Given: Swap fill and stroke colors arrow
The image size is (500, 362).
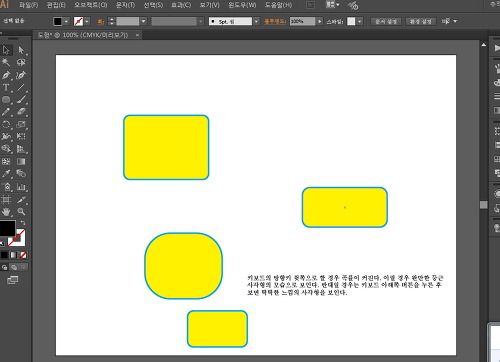Looking at the screenshot, I should coord(23,223).
